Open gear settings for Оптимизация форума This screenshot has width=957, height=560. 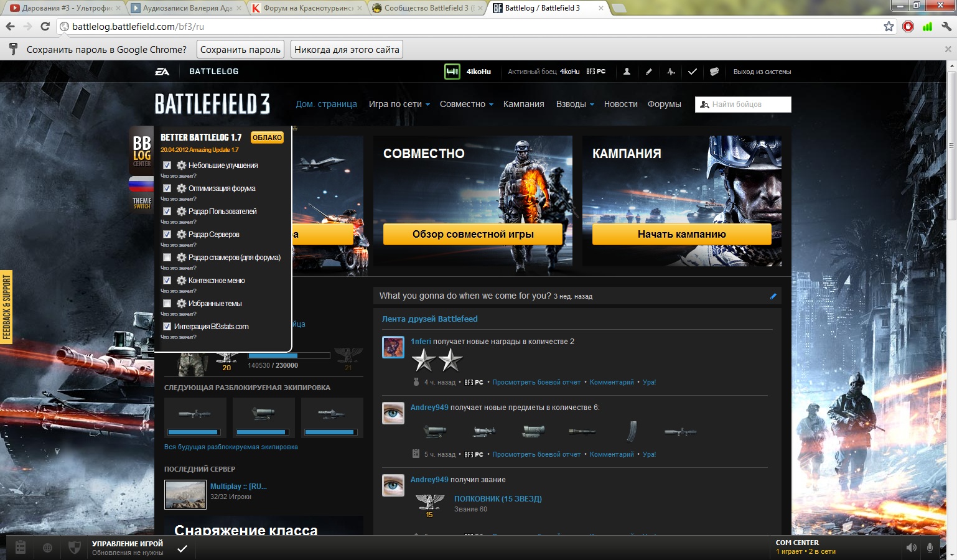click(181, 189)
